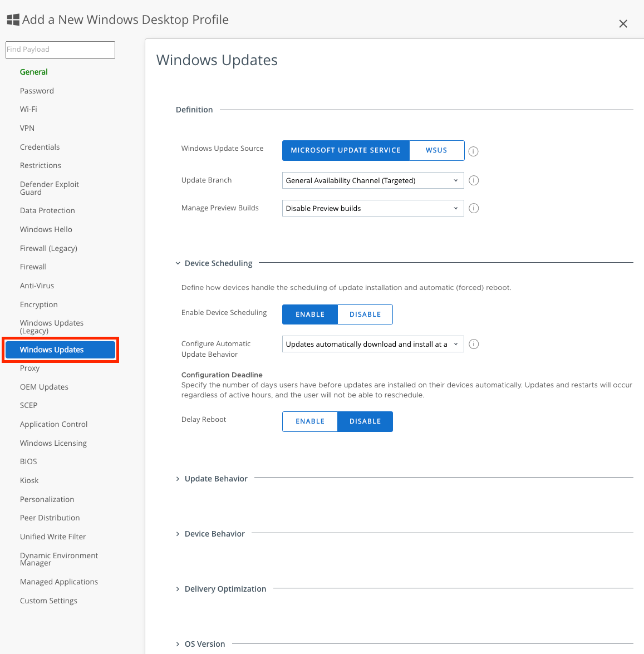Click info icon beside Windows Update Source

473,151
